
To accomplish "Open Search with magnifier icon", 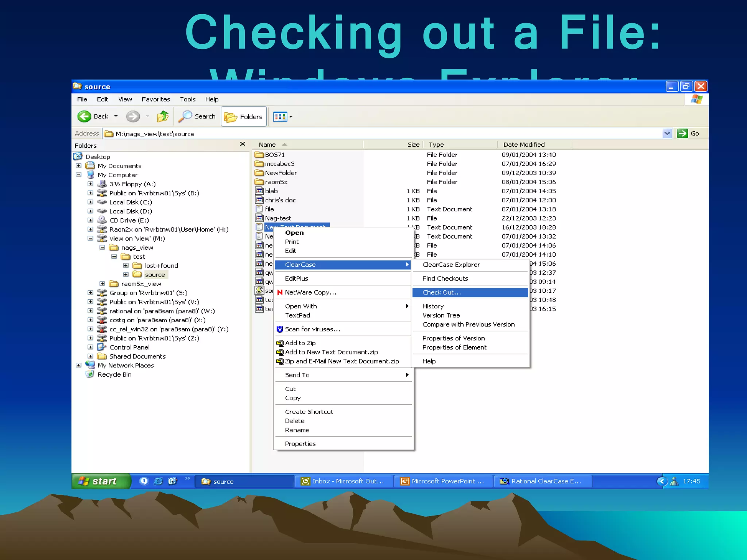I will 197,117.
